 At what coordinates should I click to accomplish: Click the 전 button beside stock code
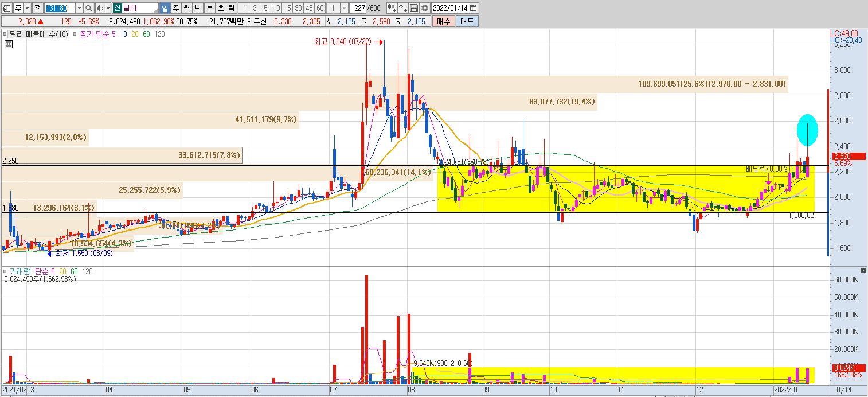coord(37,8)
